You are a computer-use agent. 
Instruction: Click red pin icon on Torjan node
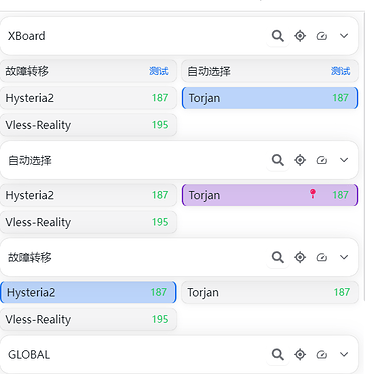point(313,194)
